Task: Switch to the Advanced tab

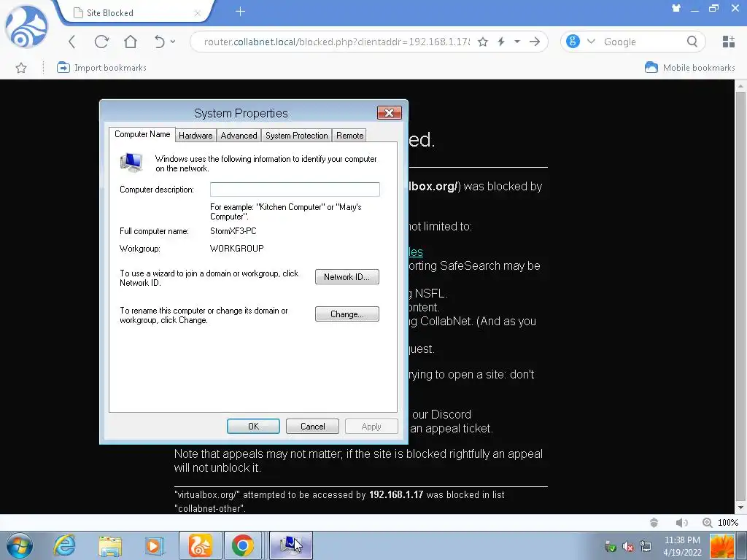Action: click(x=239, y=136)
